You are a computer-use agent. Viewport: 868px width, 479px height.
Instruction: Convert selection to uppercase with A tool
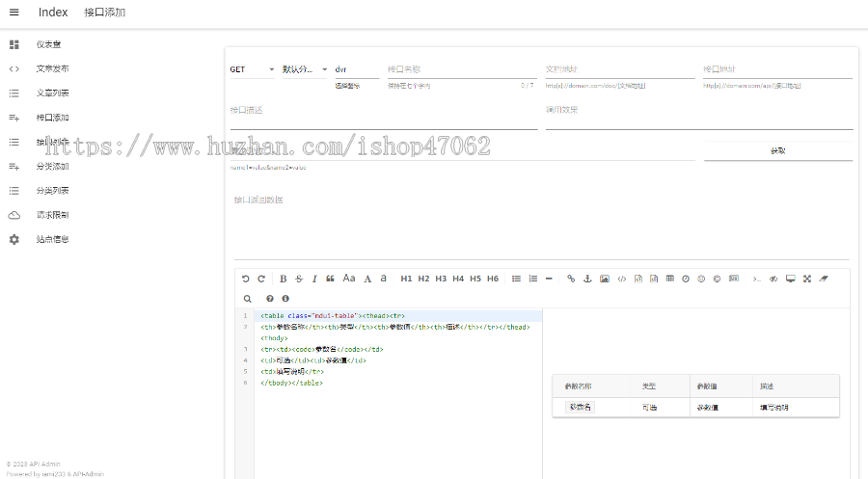[x=367, y=279]
